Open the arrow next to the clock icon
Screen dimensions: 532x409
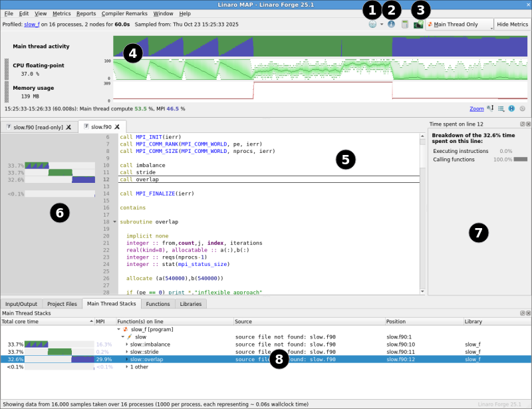[x=382, y=25]
